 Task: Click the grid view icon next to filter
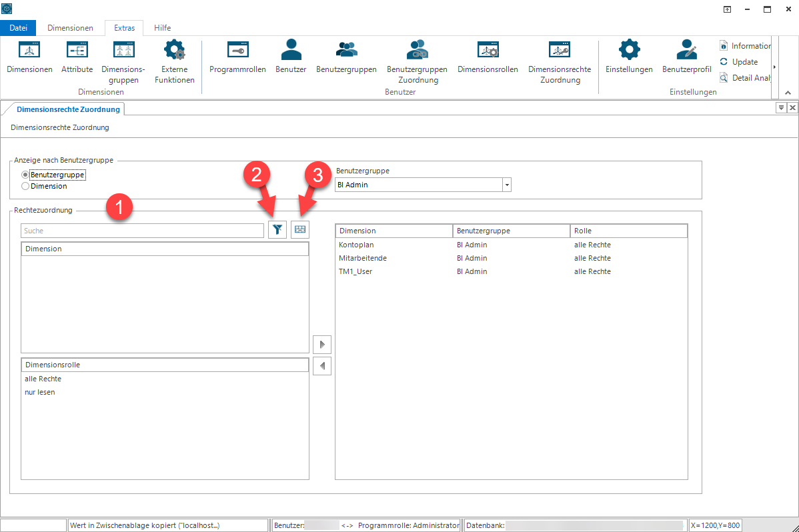[300, 230]
